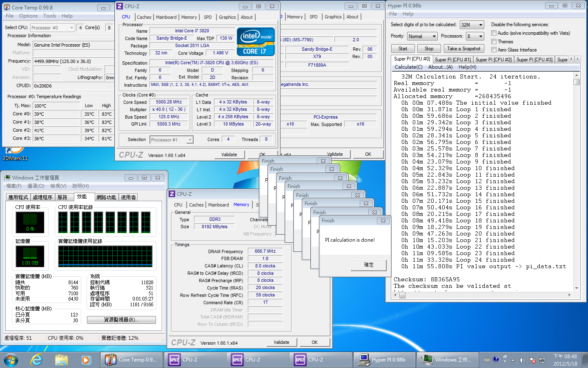Screen dimensions: 588x368
Task: Open the taskbar clock showing 08:48
Action: pos(565,360)
